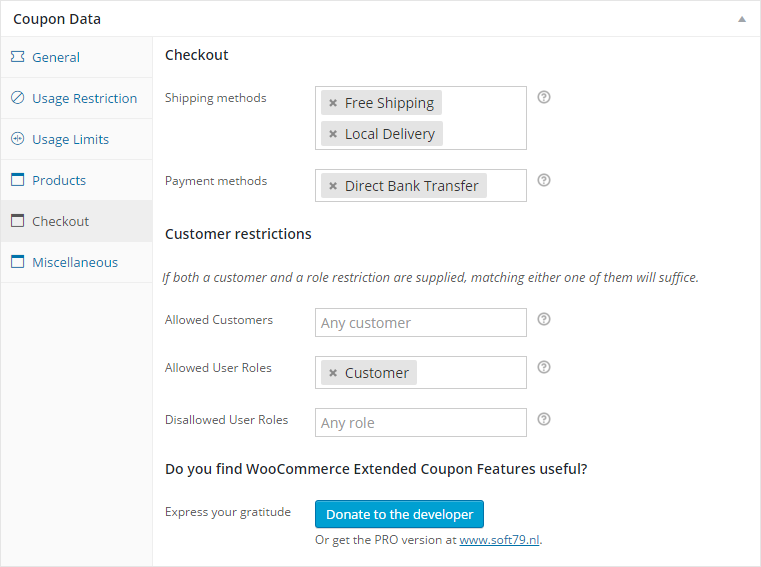Remove Local Delivery tag
The width and height of the screenshot is (761, 567).
(x=333, y=134)
